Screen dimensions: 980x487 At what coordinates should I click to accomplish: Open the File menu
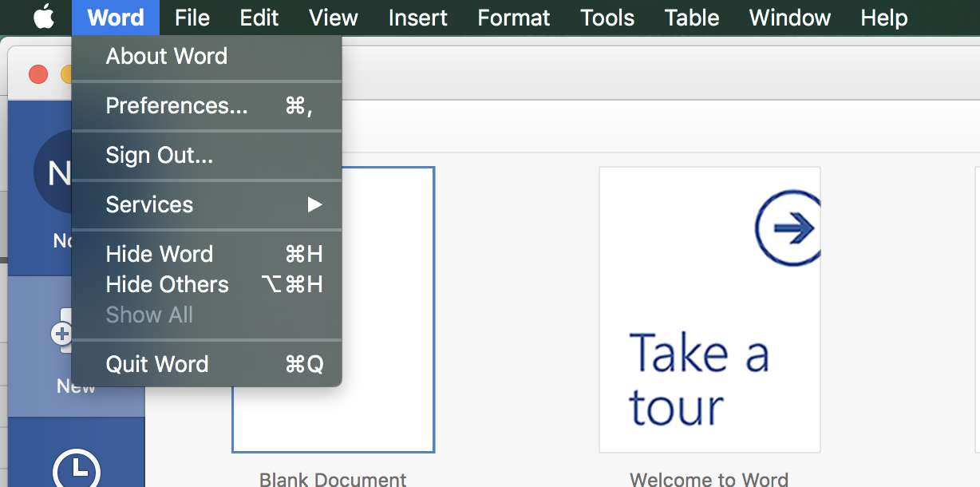(x=192, y=18)
